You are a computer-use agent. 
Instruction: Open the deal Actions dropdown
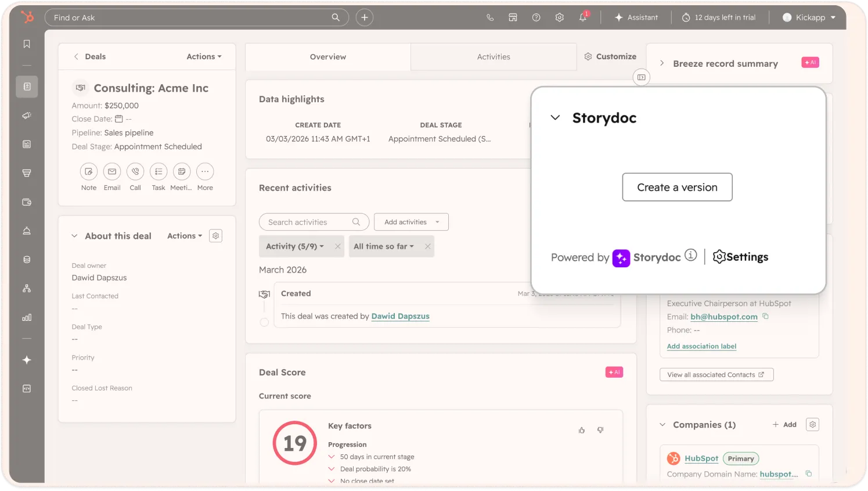(x=204, y=56)
